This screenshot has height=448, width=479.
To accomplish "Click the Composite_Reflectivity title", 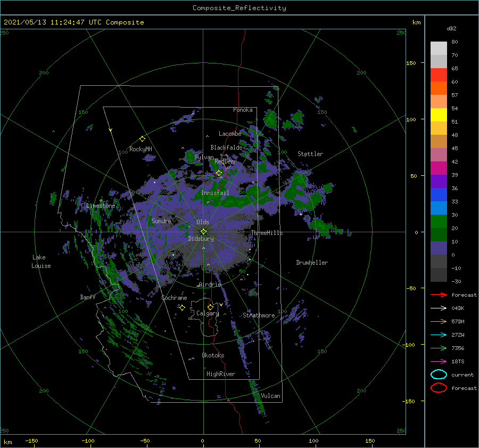I will coord(239,8).
